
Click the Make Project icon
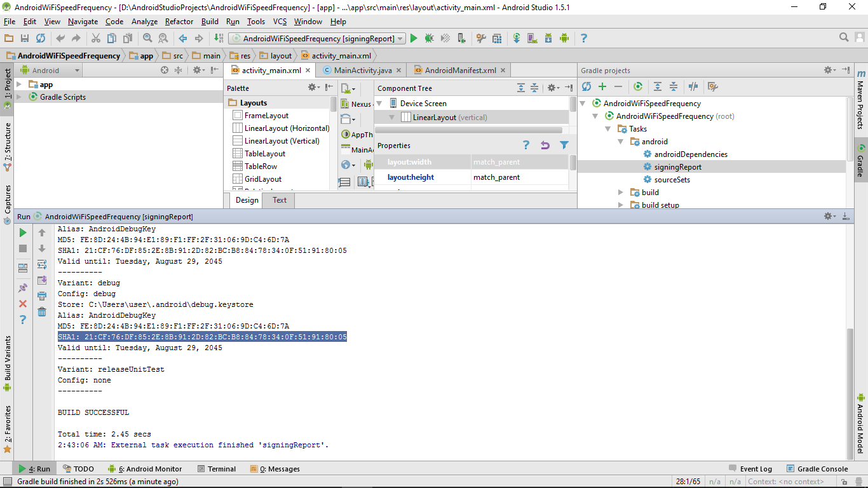click(x=218, y=38)
